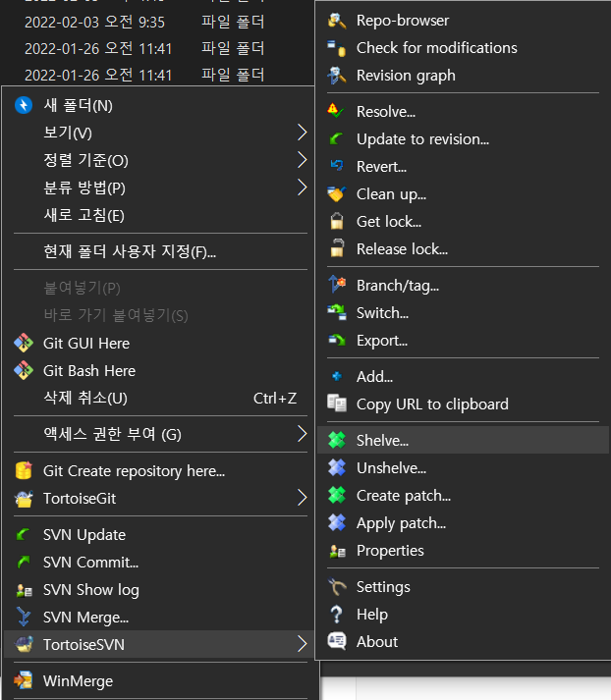Click the Get lock padlock icon
The width and height of the screenshot is (611, 700).
[x=337, y=222]
